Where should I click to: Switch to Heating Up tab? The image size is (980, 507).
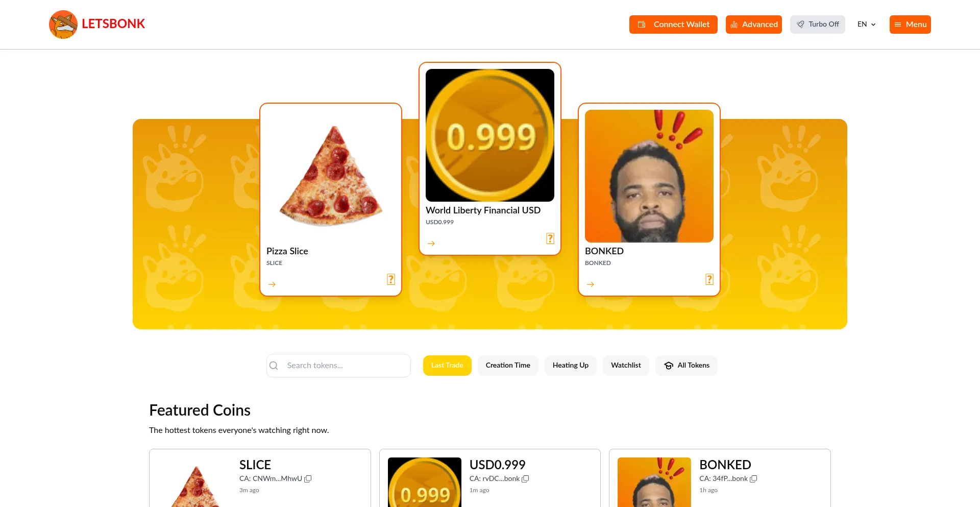(x=571, y=366)
